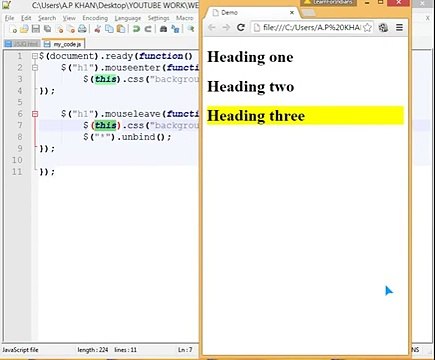
Task: Click the Print icon in Notepad++ toolbar
Action: coord(82,29)
